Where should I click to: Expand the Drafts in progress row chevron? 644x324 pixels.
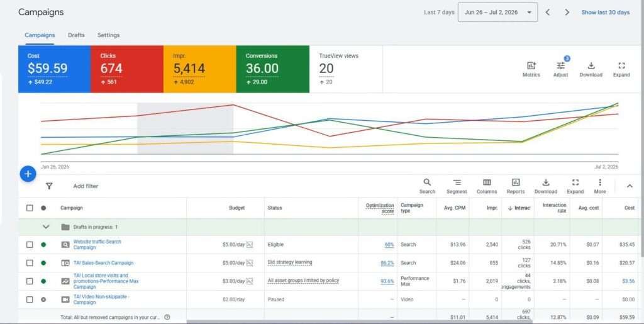(46, 226)
